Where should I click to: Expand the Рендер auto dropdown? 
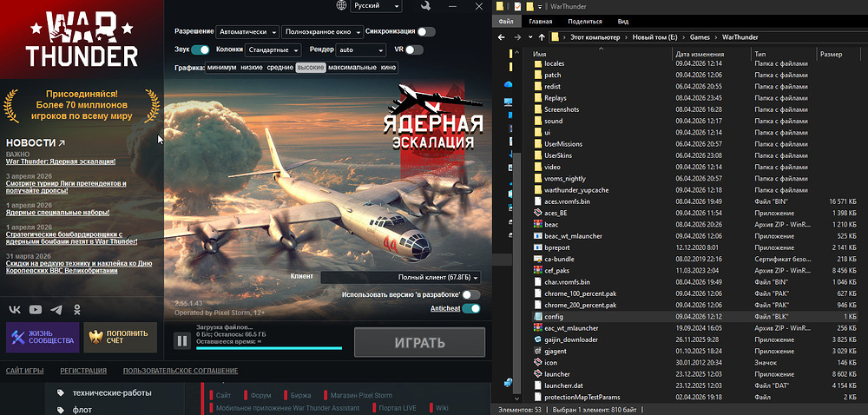coord(361,50)
